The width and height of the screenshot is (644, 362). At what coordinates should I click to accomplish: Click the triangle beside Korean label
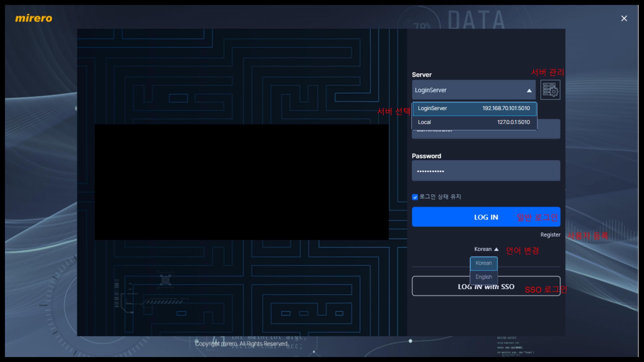pos(497,249)
